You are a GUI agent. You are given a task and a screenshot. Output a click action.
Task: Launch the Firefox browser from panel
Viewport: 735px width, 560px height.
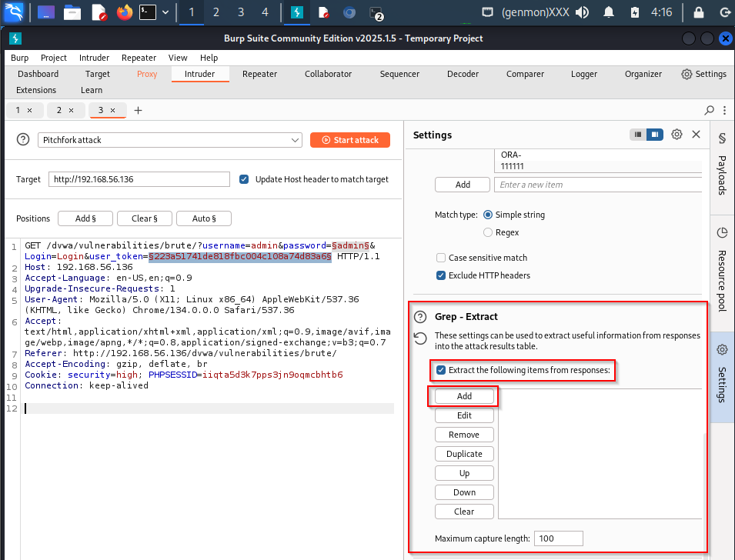click(x=125, y=12)
